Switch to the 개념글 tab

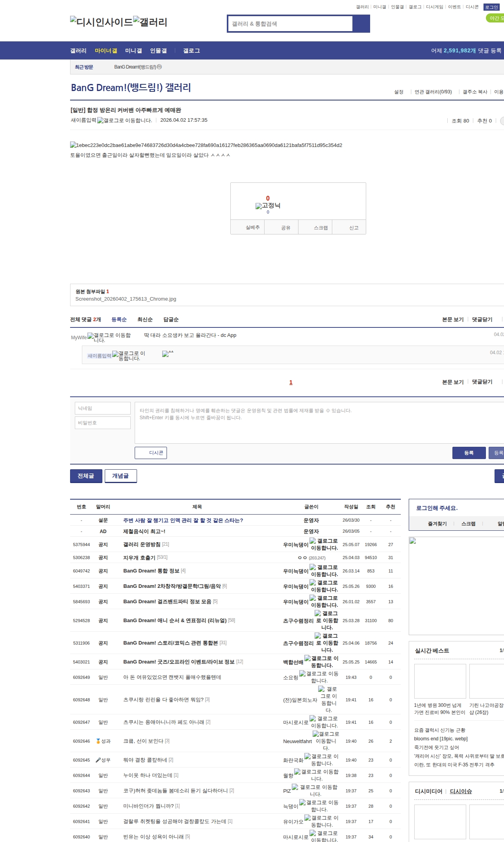click(120, 476)
